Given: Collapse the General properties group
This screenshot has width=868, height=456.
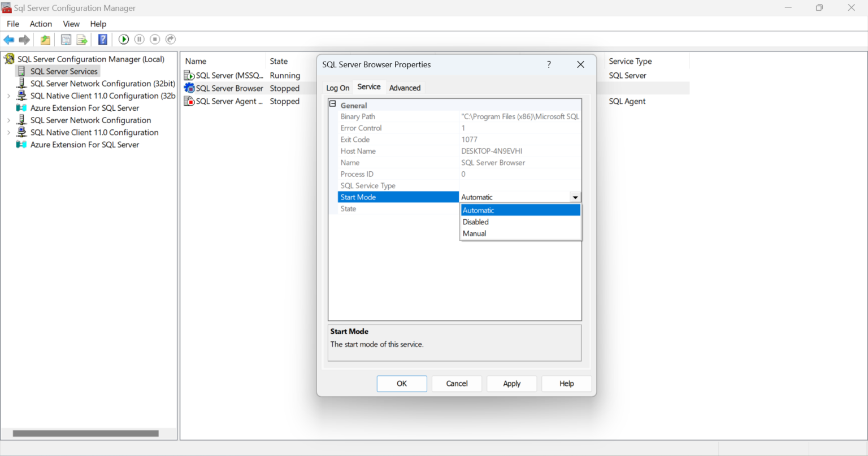Looking at the screenshot, I should coord(332,104).
